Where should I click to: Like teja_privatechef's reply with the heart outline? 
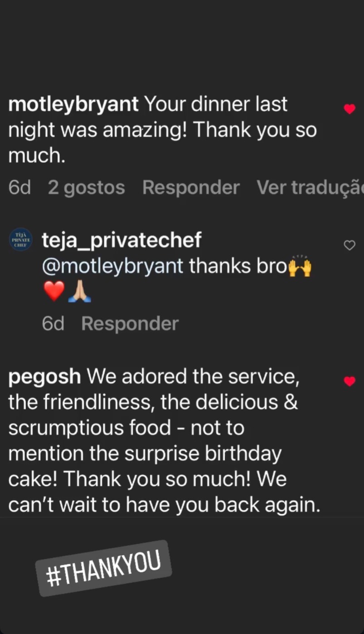coord(349,245)
